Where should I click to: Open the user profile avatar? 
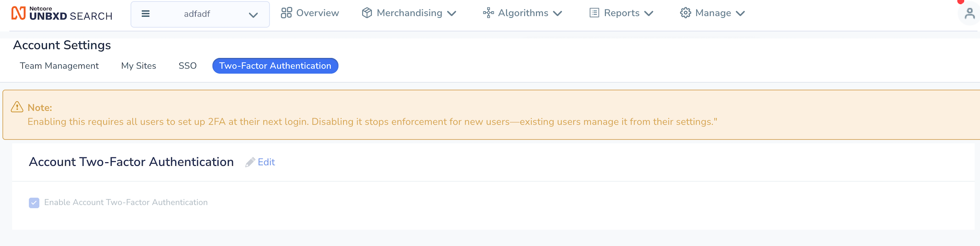pos(969,14)
